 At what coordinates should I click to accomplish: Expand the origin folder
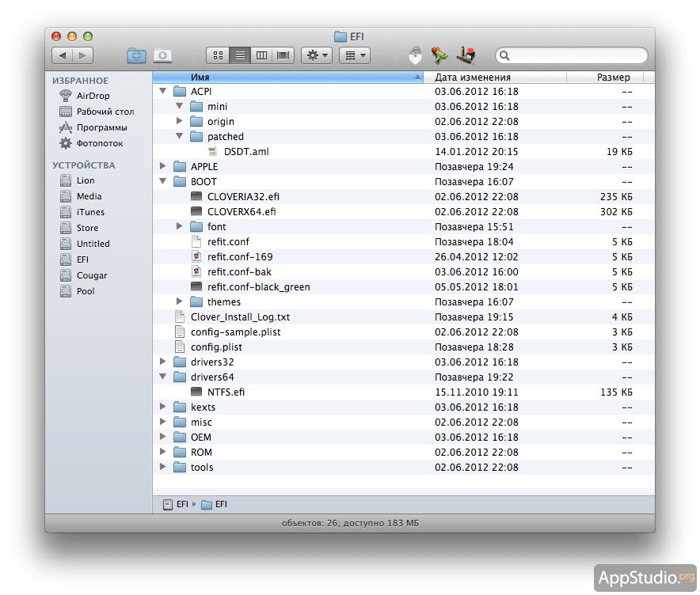tap(180, 121)
